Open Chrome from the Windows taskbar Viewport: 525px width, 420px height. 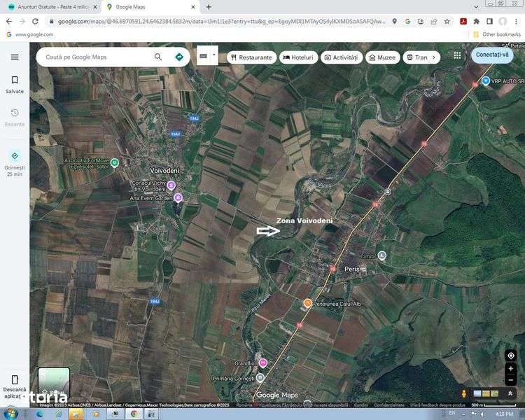coord(134,414)
